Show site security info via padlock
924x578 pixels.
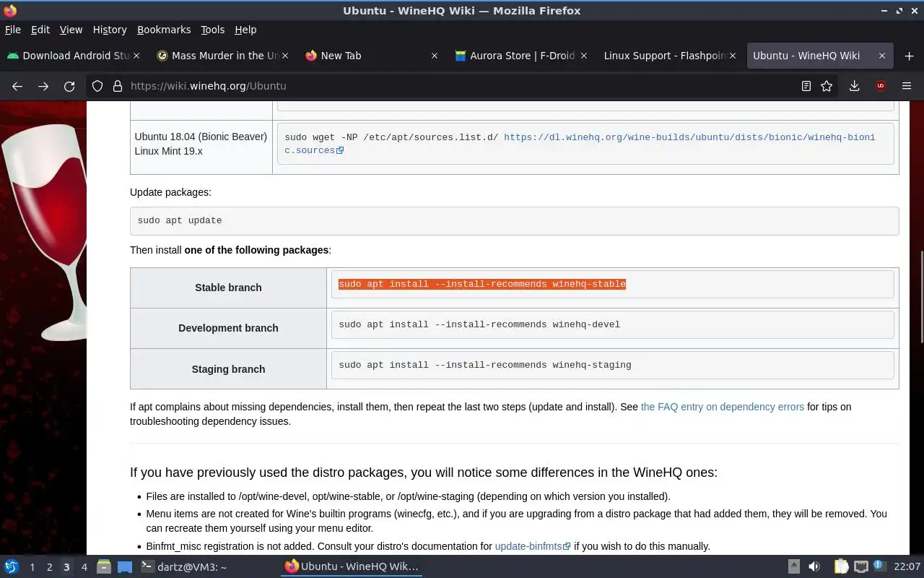[x=118, y=86]
